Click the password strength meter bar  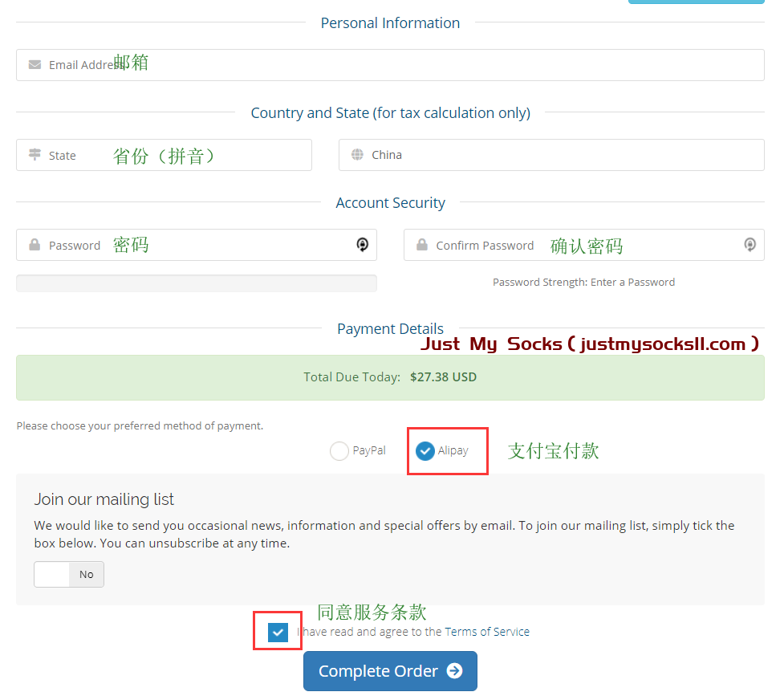tap(196, 283)
